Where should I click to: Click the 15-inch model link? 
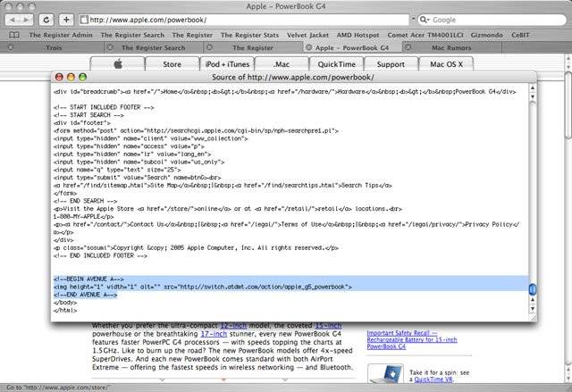click(328, 325)
